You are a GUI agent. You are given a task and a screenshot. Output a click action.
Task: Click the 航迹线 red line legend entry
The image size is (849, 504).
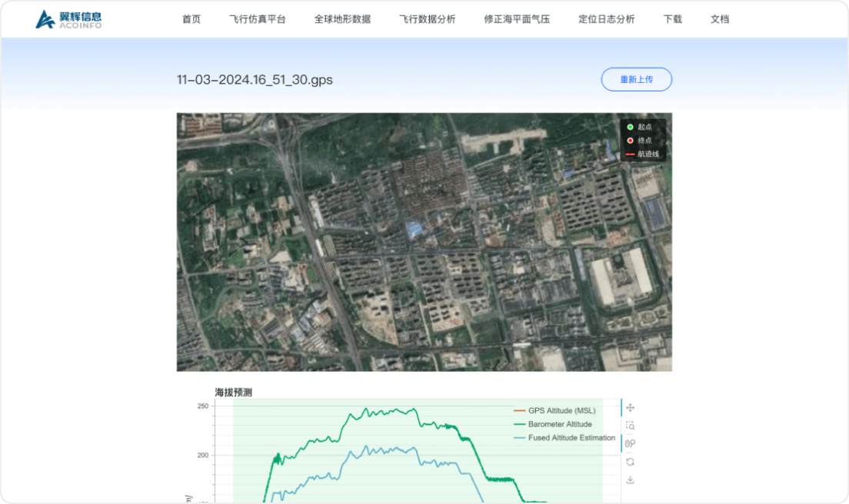tap(643, 154)
